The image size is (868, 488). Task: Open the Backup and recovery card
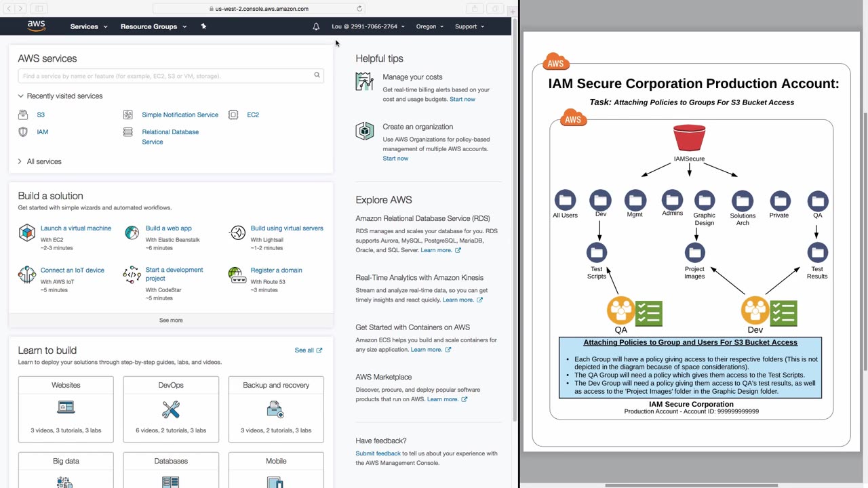pos(276,409)
